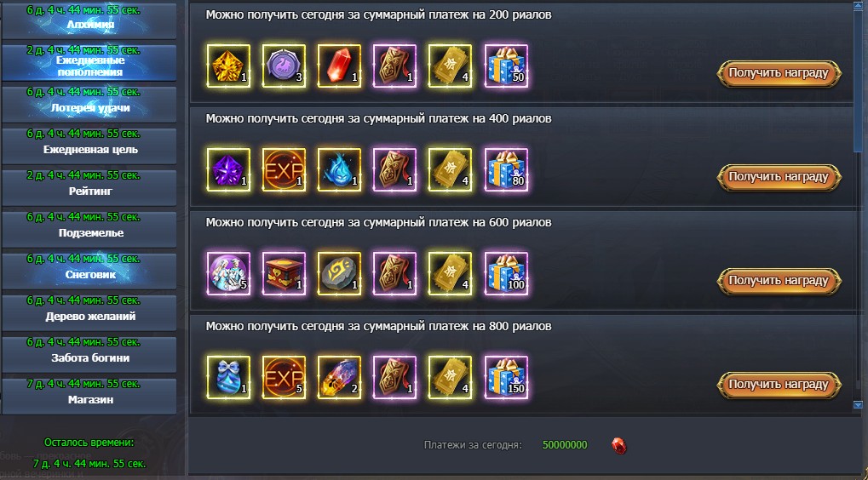This screenshot has width=868, height=480.
Task: Click the orange pentagon gem in 200 rials row
Action: click(x=228, y=66)
